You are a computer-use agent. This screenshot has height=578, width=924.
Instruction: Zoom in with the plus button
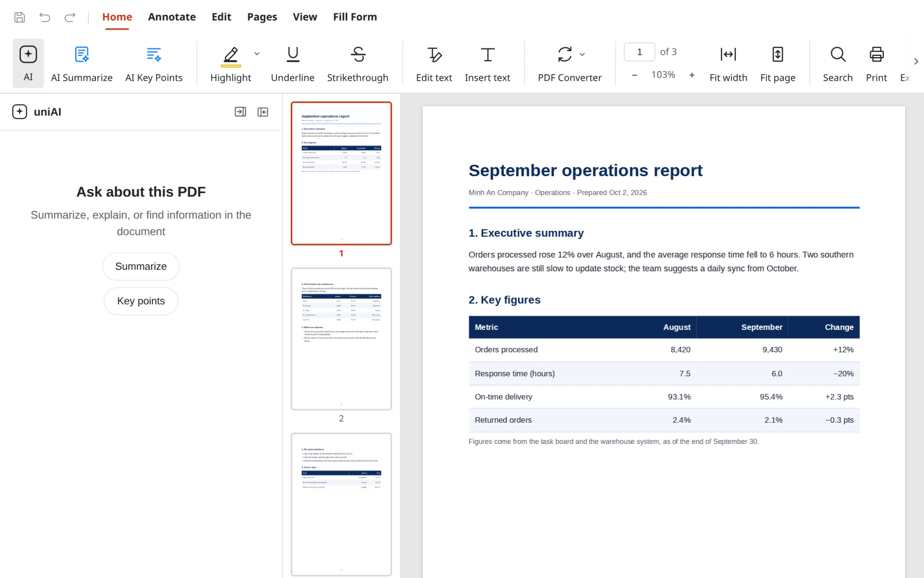(x=692, y=75)
